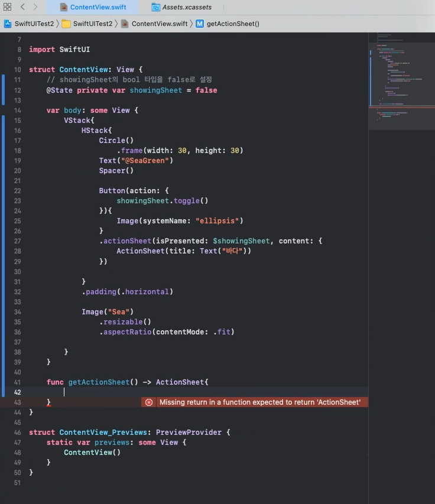Click .fit on line 36
The image size is (435, 504).
[222, 332]
